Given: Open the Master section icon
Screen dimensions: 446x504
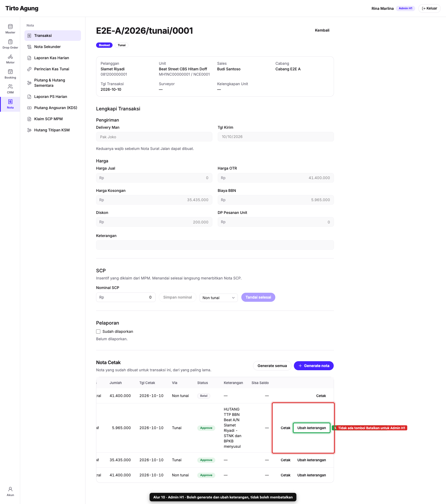Looking at the screenshot, I should (10, 27).
